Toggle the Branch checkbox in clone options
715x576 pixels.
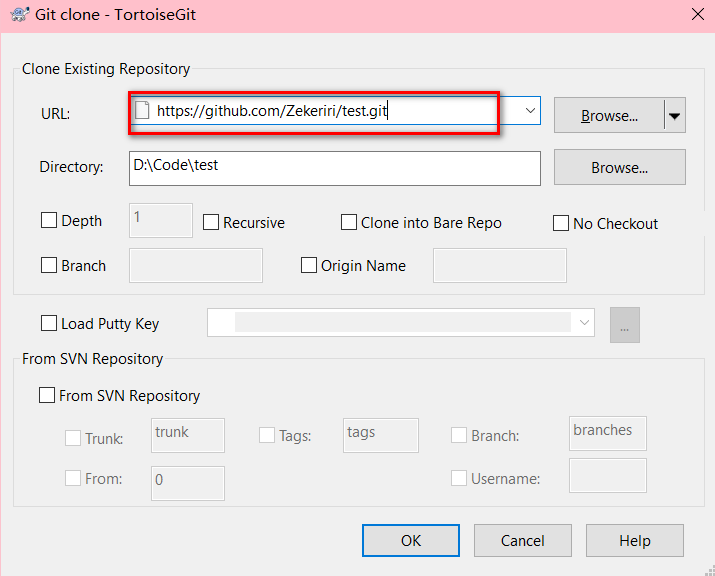coord(49,265)
